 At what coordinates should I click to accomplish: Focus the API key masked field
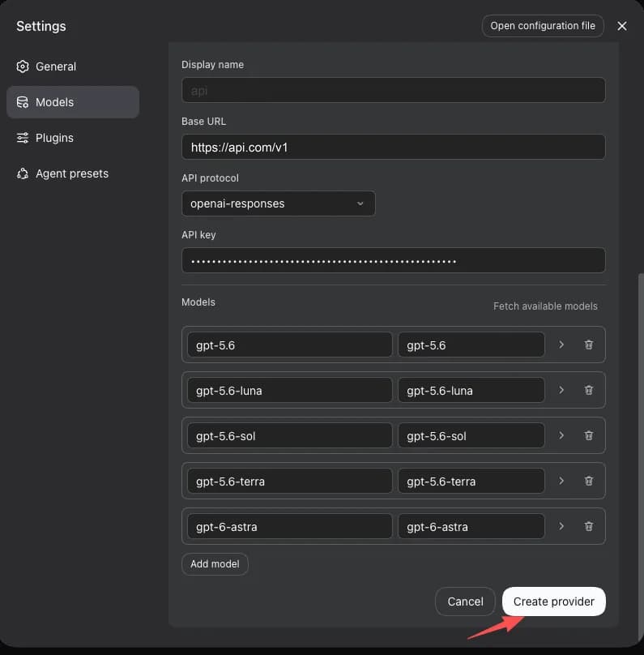point(394,261)
